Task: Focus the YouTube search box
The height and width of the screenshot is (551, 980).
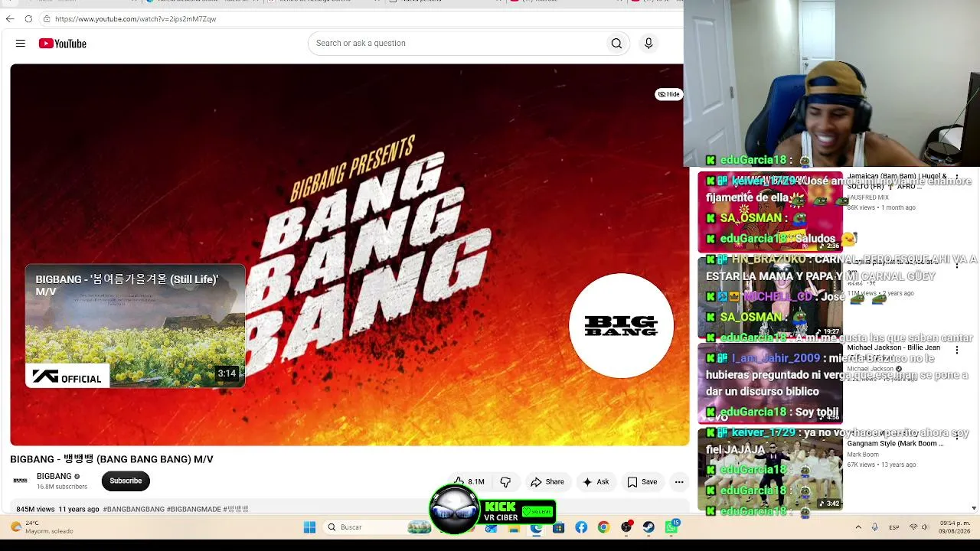Action: [x=457, y=44]
